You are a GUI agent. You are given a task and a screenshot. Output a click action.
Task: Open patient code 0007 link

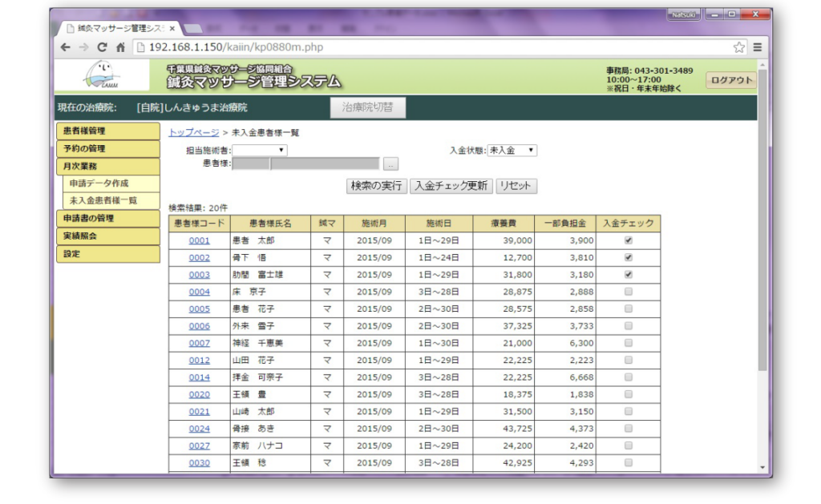[x=200, y=343]
